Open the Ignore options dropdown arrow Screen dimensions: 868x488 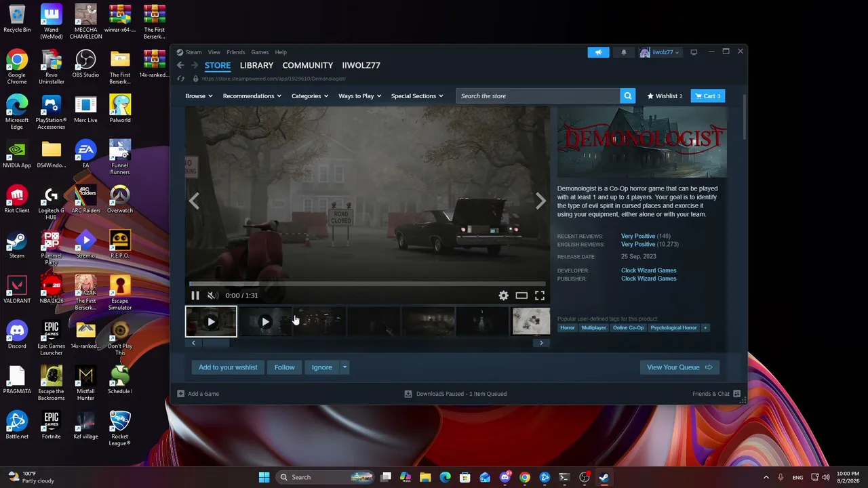pos(344,367)
